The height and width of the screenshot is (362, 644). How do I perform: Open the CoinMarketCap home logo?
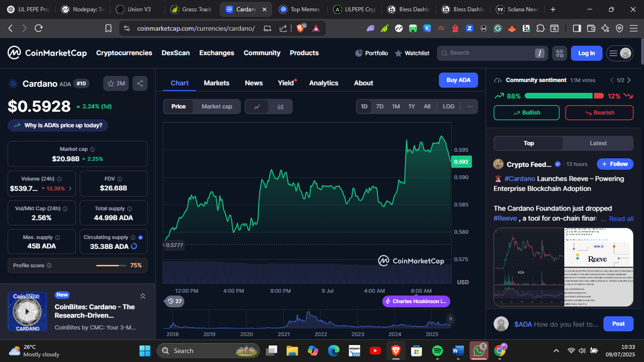click(47, 53)
